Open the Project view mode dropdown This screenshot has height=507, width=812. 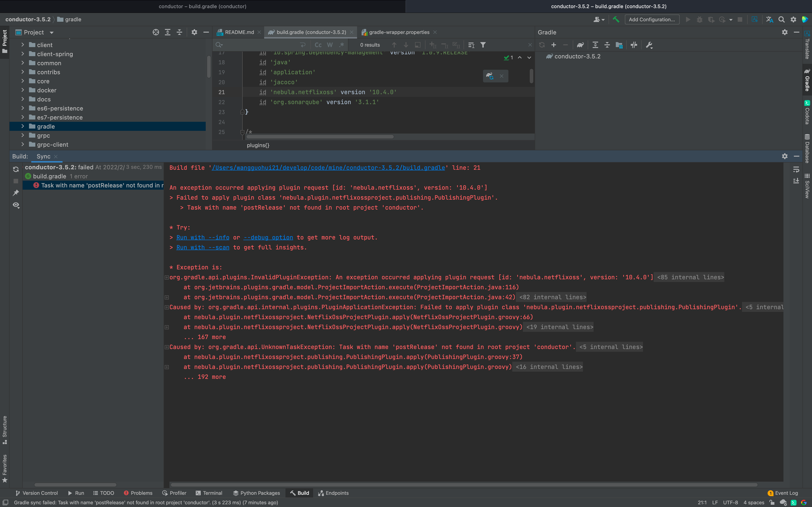52,32
